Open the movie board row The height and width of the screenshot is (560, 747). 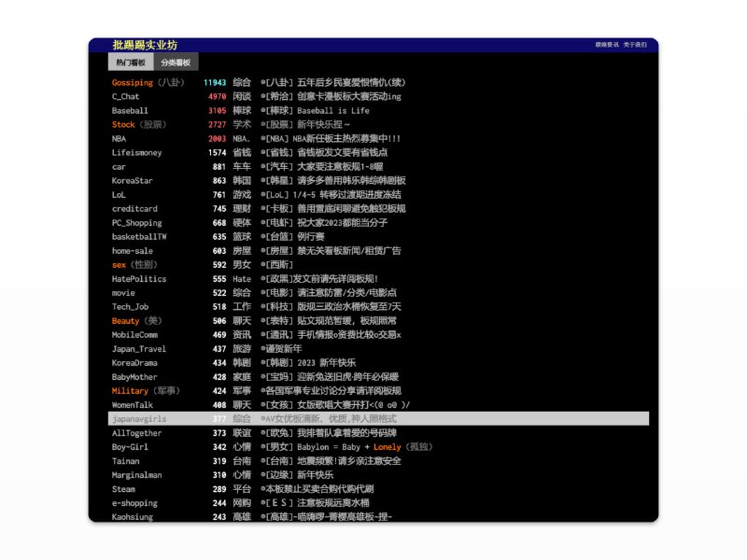(378, 293)
